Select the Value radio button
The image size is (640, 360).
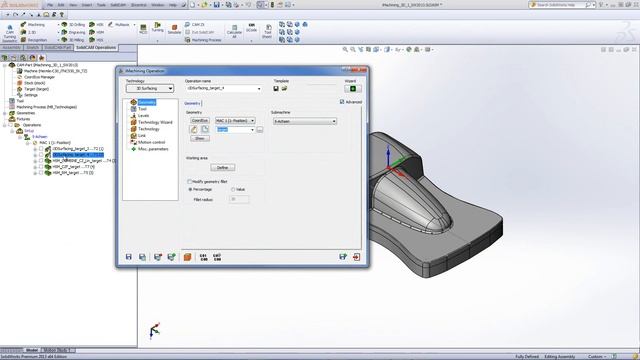233,189
